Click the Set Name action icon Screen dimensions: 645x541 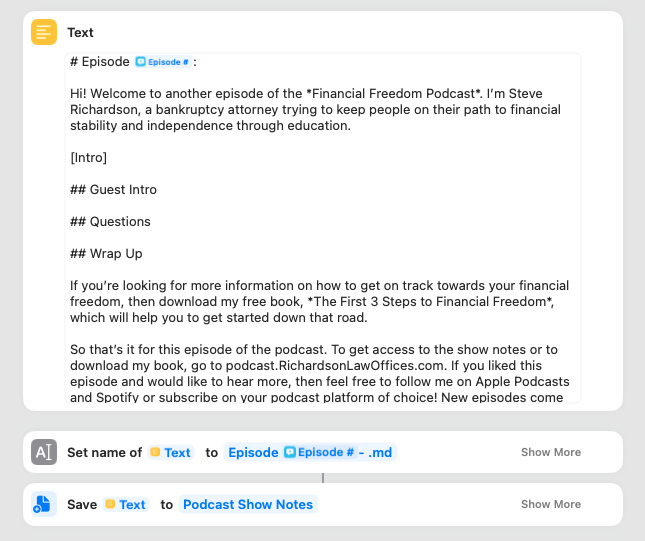[x=44, y=452]
